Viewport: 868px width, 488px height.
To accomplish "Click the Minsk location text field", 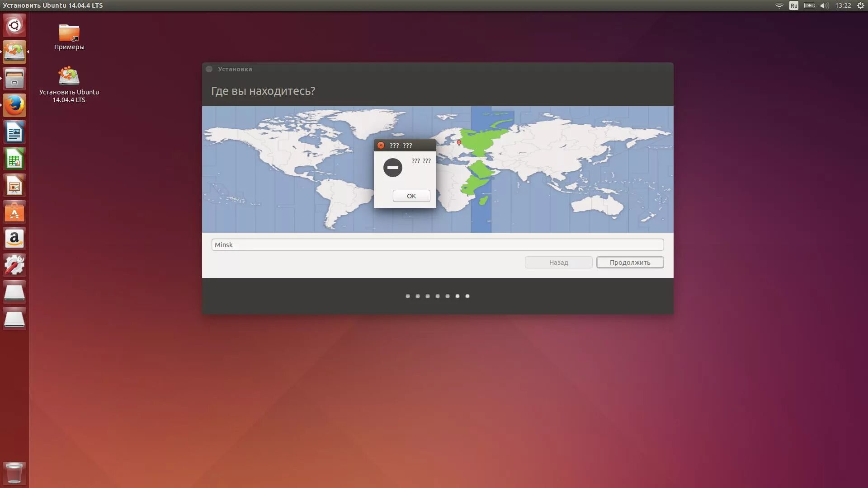I will click(x=437, y=245).
